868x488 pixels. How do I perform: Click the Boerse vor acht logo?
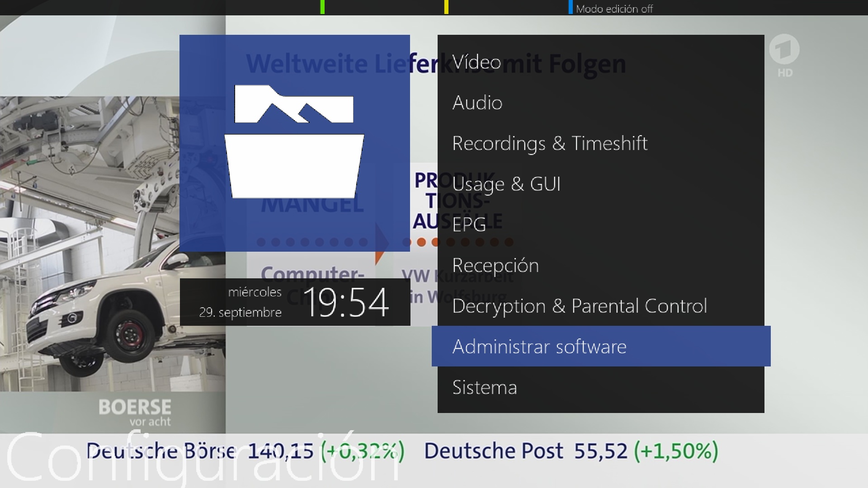[135, 412]
